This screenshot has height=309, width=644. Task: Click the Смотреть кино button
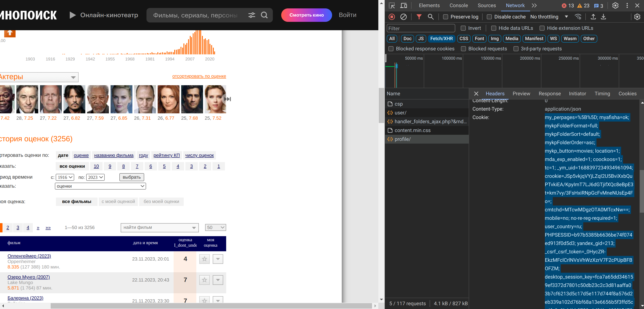point(306,15)
